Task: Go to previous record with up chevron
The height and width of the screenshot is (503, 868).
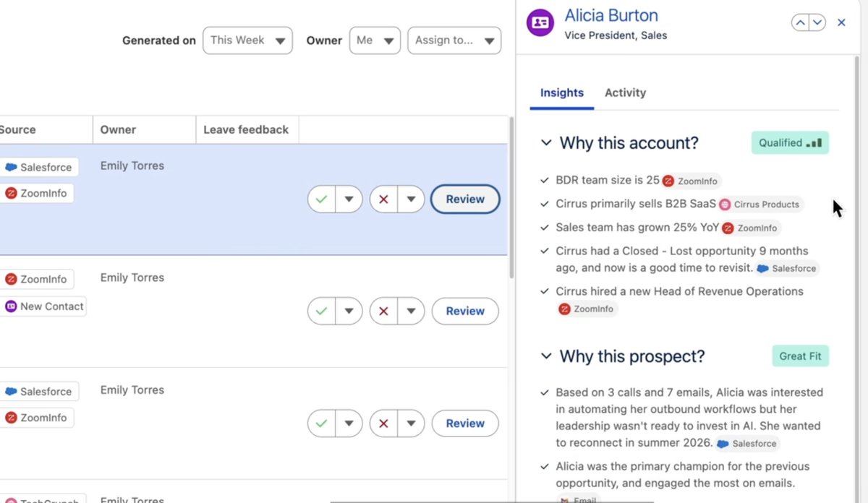Action: [799, 22]
